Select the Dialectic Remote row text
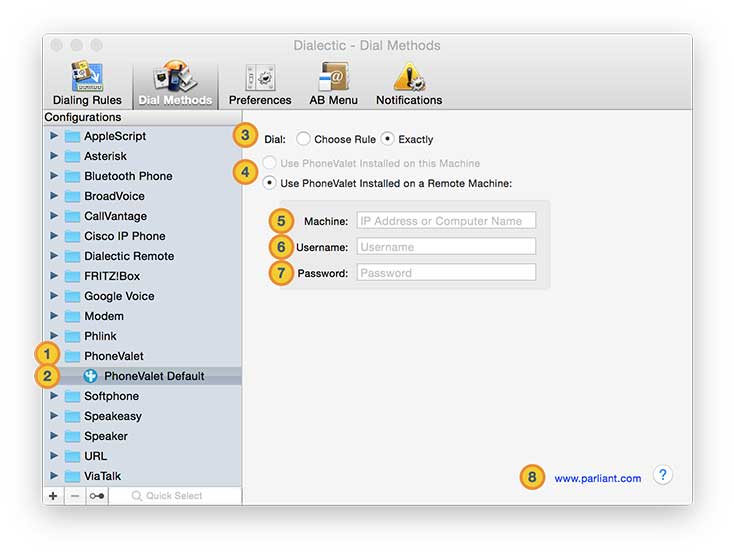 pos(129,256)
